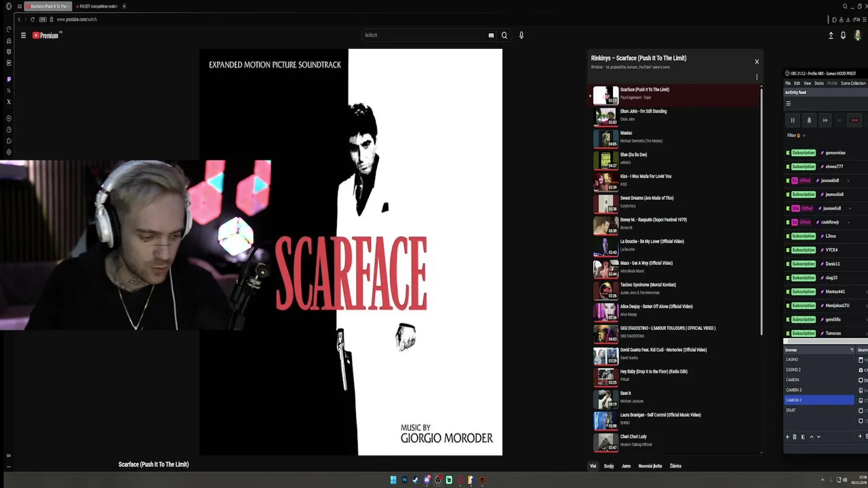
Task: Select the Tomenzo Subscription event
Action: pos(826,333)
